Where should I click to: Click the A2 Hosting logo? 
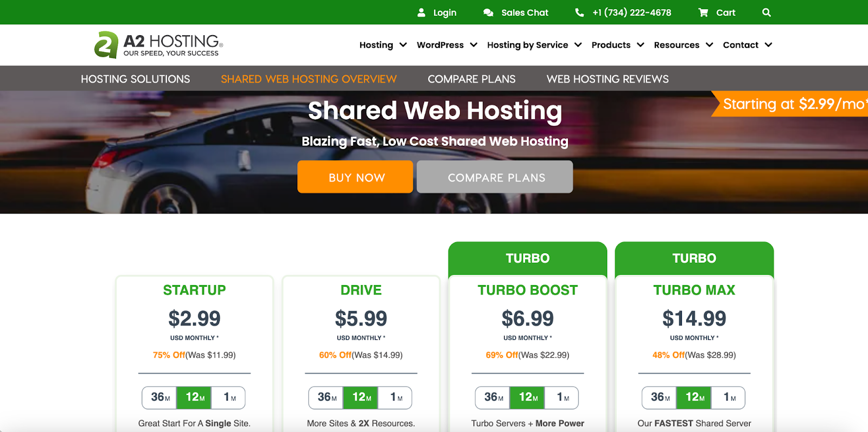click(158, 44)
